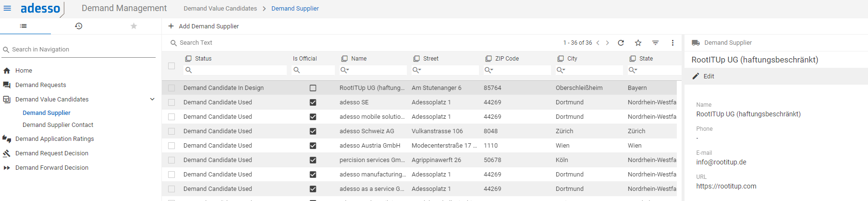Open City filter operator dropdown
This screenshot has height=201, width=868.
(561, 70)
